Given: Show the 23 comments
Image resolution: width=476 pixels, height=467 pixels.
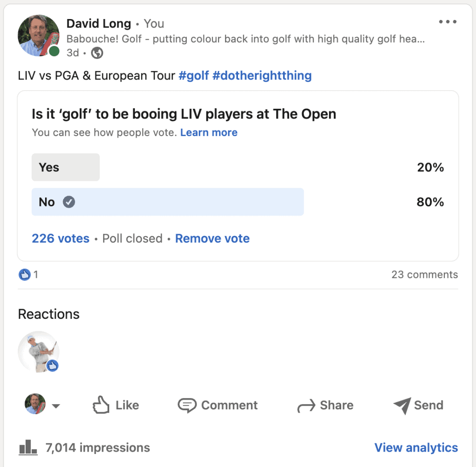Looking at the screenshot, I should (424, 275).
